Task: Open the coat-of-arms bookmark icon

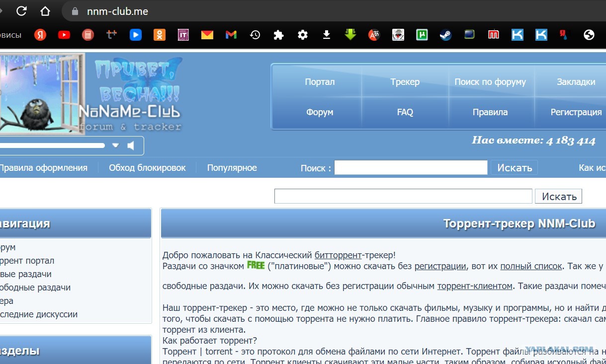Action: (x=398, y=35)
